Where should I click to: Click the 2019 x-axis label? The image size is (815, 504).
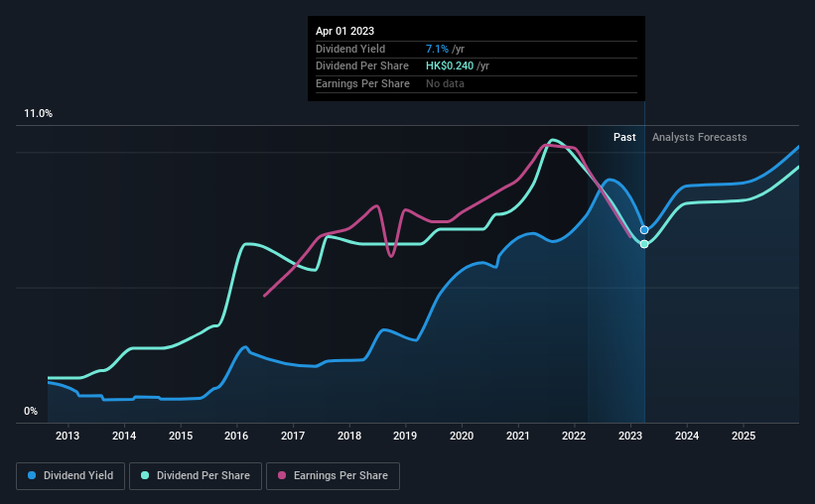(x=405, y=436)
